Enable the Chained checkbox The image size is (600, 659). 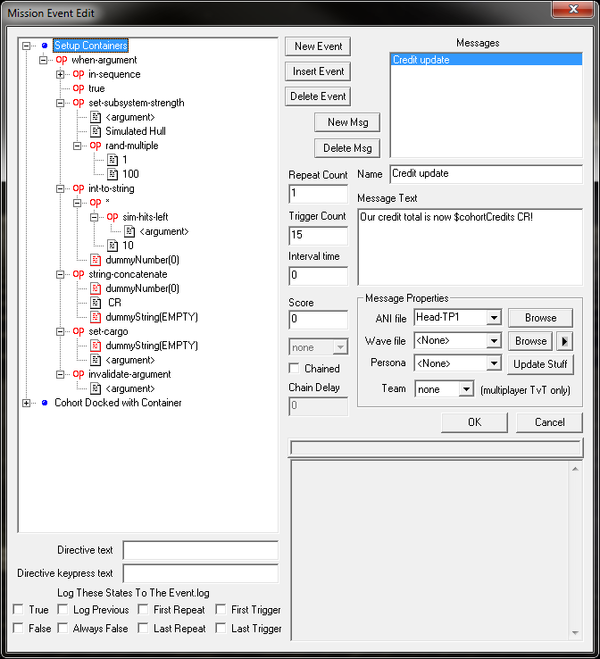coord(295,368)
